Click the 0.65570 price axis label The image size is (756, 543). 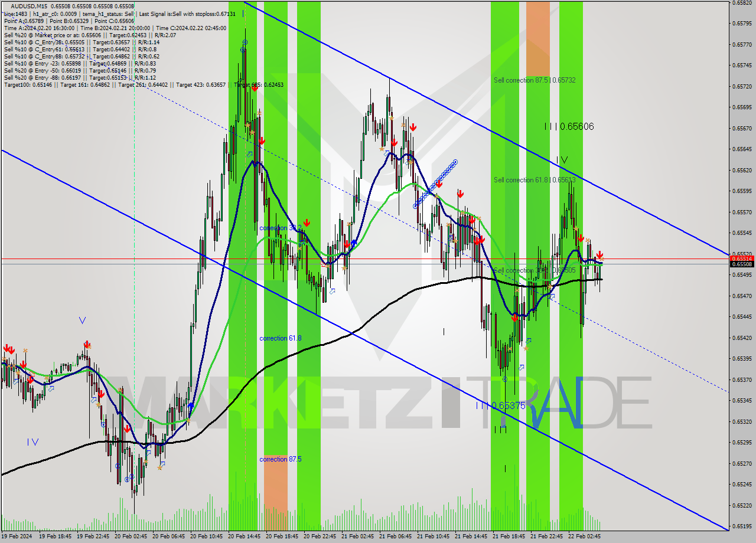(x=742, y=212)
